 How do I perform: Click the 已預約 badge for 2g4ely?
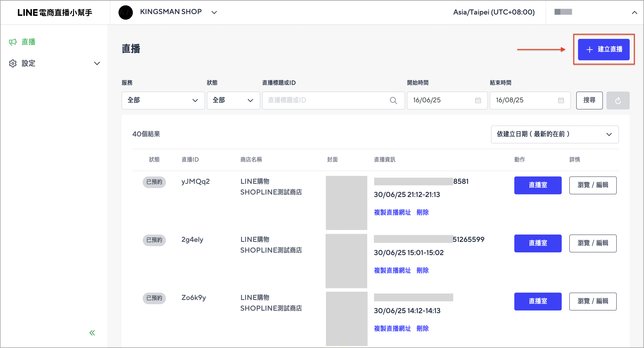tap(154, 240)
